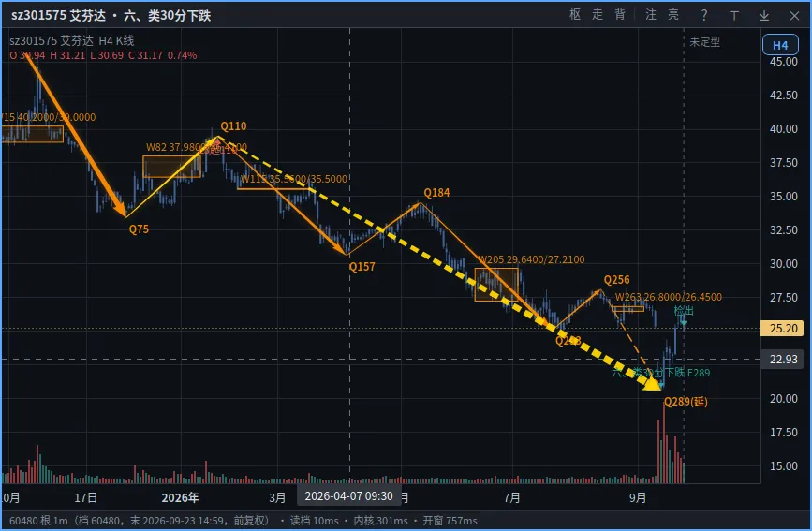Click the 35.00 price axis label

(x=784, y=197)
